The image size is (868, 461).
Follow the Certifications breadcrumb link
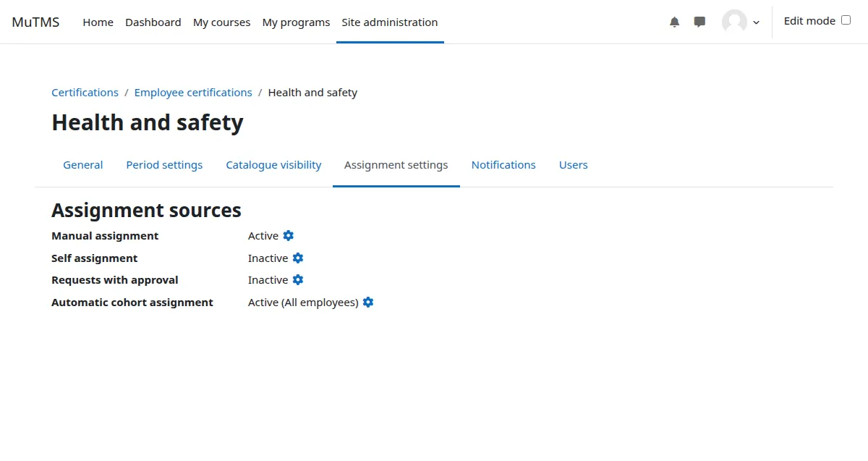pos(85,92)
